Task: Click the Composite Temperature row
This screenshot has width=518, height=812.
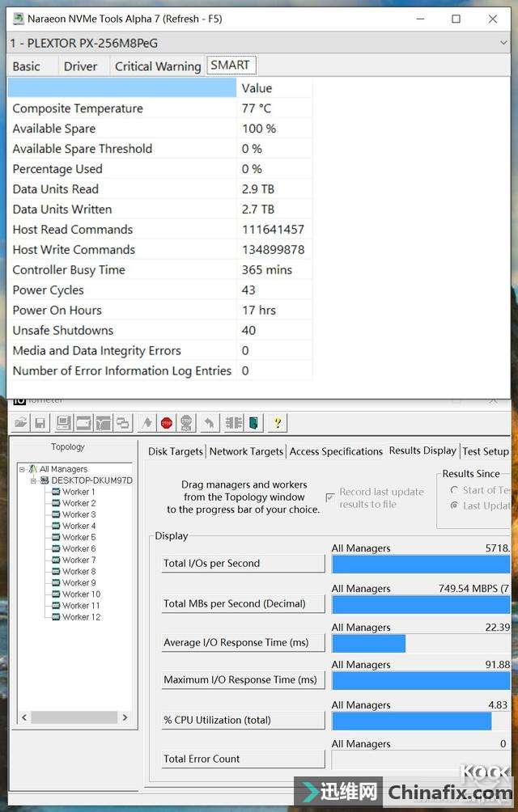Action: click(160, 108)
